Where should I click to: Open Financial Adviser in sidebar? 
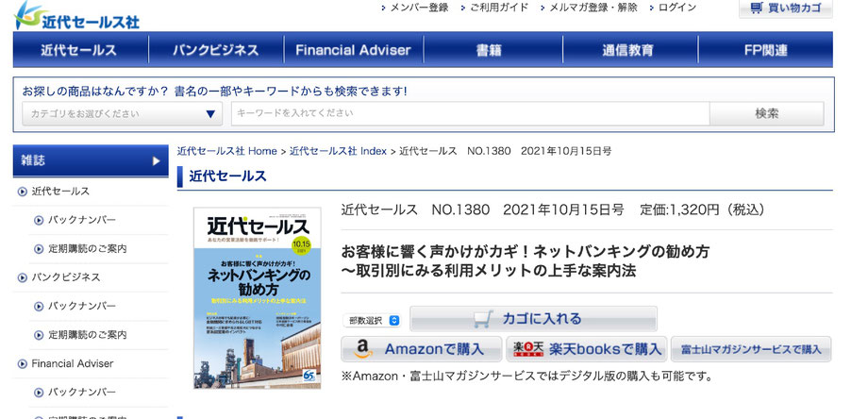(73, 363)
